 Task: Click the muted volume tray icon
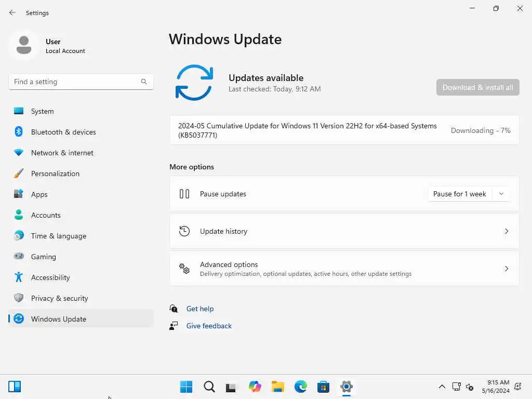(470, 387)
